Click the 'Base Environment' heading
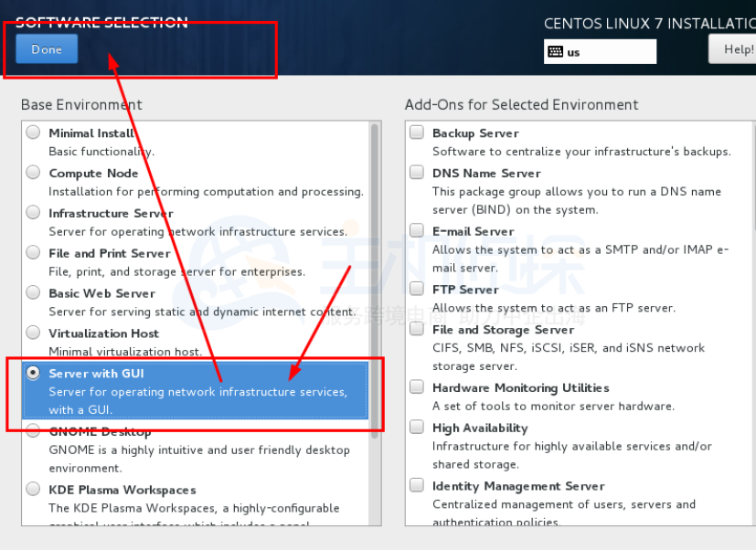Image resolution: width=756 pixels, height=550 pixels. tap(81, 104)
